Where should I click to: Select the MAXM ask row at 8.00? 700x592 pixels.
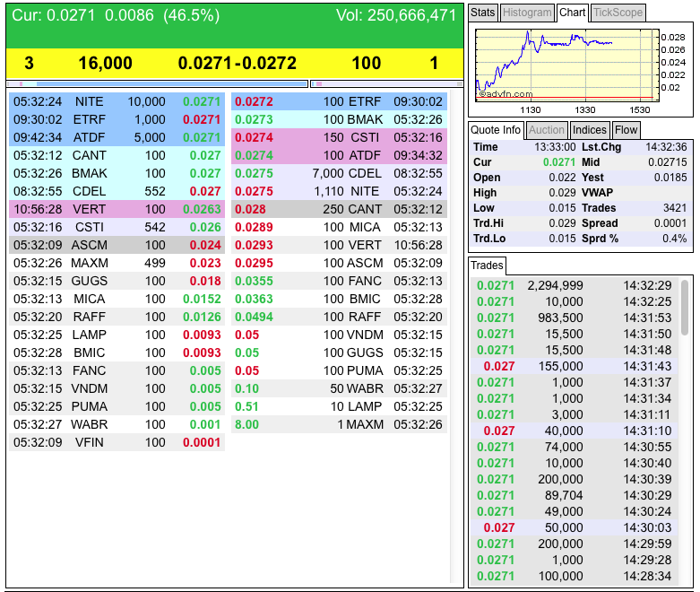[x=339, y=424]
